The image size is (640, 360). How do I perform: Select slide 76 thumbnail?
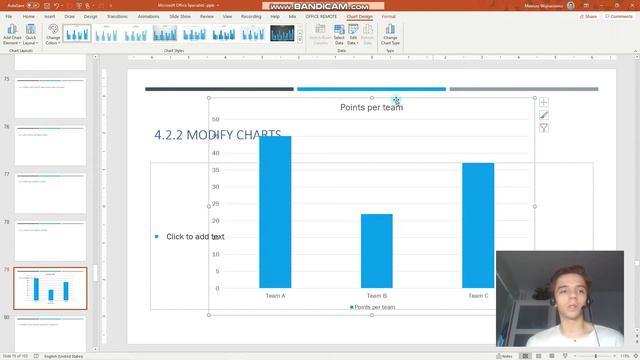pos(50,145)
